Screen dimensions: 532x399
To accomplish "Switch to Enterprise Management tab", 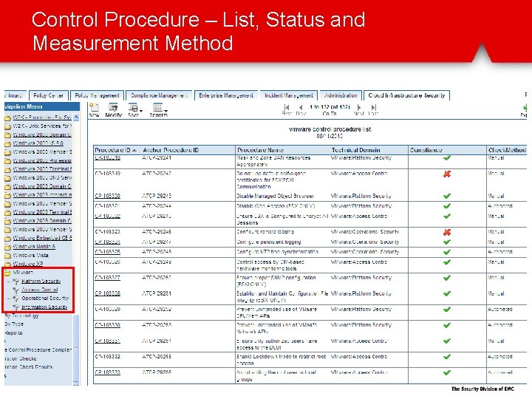I will click(x=226, y=95).
